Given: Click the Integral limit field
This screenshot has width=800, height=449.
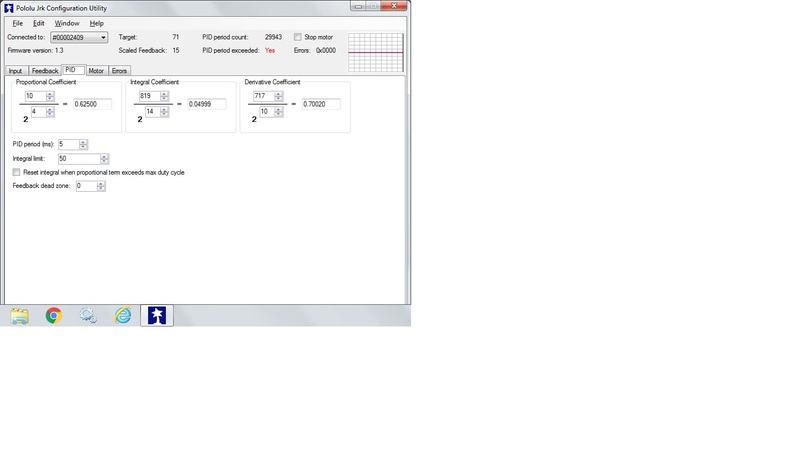Looking at the screenshot, I should coord(79,159).
